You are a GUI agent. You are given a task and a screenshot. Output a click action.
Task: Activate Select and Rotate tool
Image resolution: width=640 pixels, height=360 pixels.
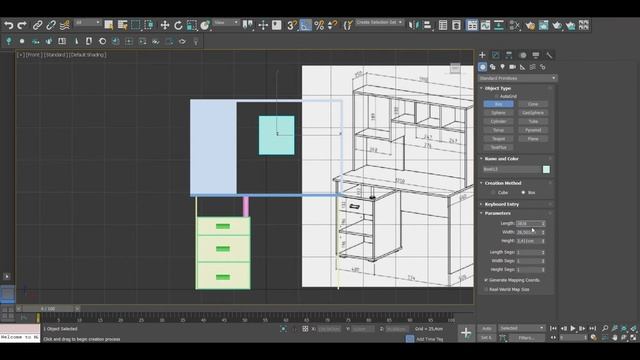click(178, 25)
